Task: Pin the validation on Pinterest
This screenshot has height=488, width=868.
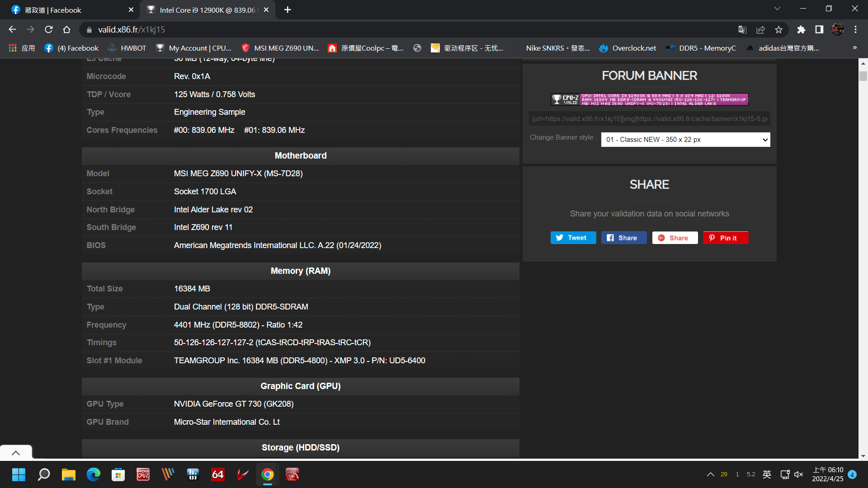Action: 726,238
